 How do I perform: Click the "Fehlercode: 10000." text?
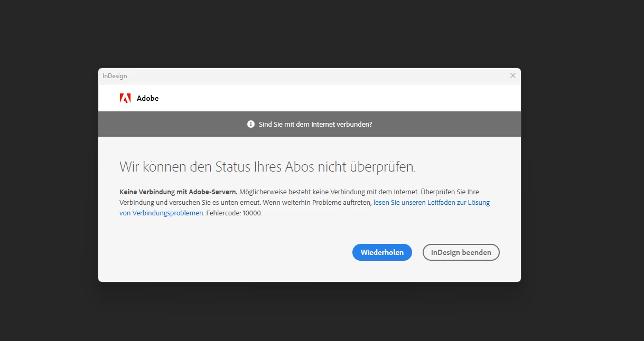coord(234,213)
